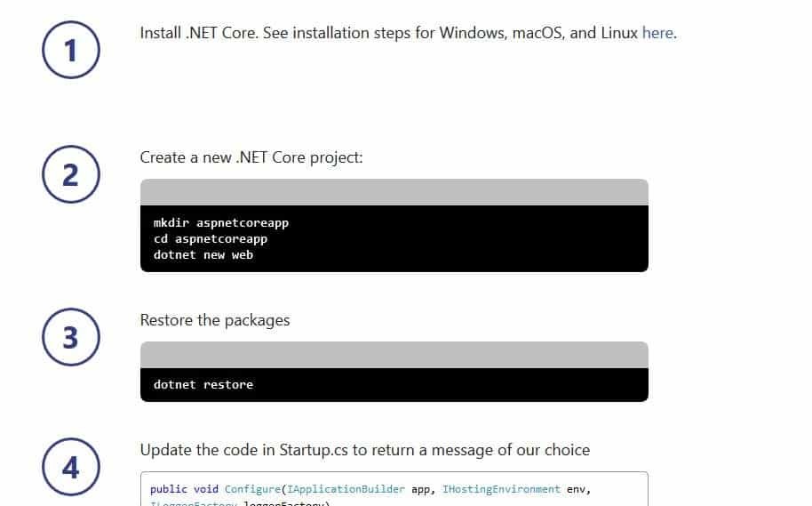Click the 'env' parameter in the code
Viewport: 812px width, 506px height.
click(x=576, y=489)
